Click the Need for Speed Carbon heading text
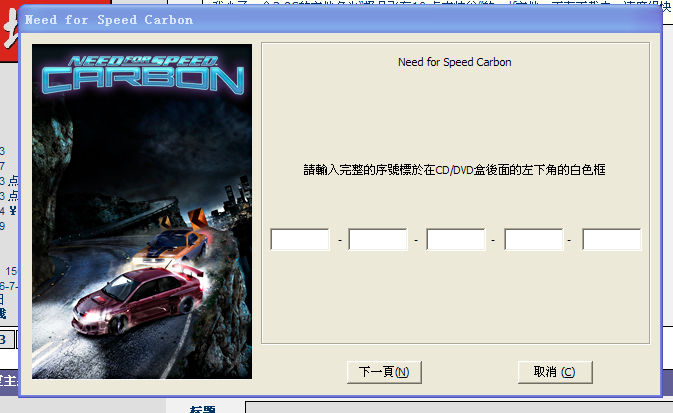 455,62
